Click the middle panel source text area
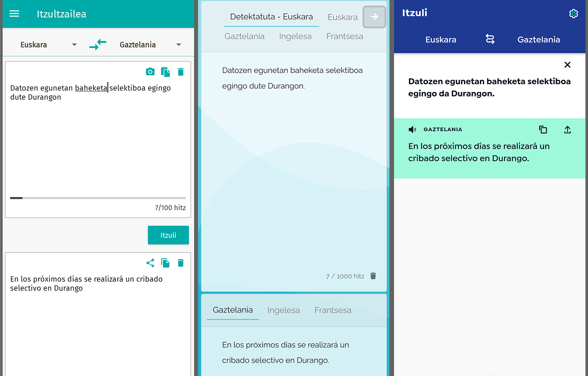The width and height of the screenshot is (588, 376). (x=294, y=171)
